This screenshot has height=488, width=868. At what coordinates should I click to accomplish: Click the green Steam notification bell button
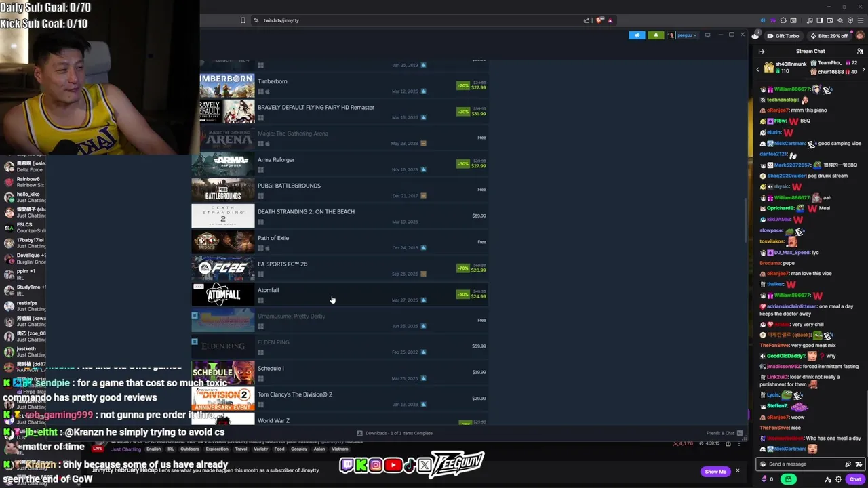pyautogui.click(x=656, y=35)
